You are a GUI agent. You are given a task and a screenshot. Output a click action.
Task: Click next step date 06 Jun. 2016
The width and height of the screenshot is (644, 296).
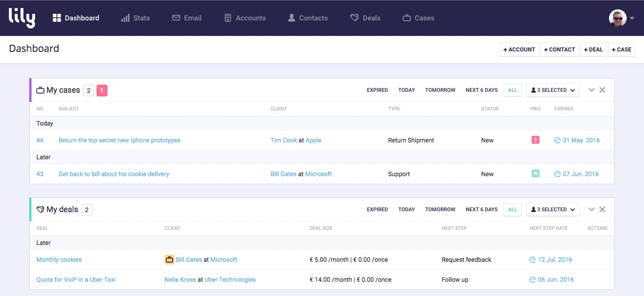[x=556, y=280]
